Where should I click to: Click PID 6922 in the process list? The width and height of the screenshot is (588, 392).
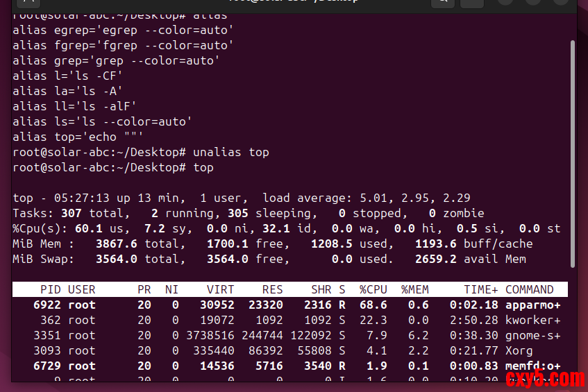(x=47, y=305)
